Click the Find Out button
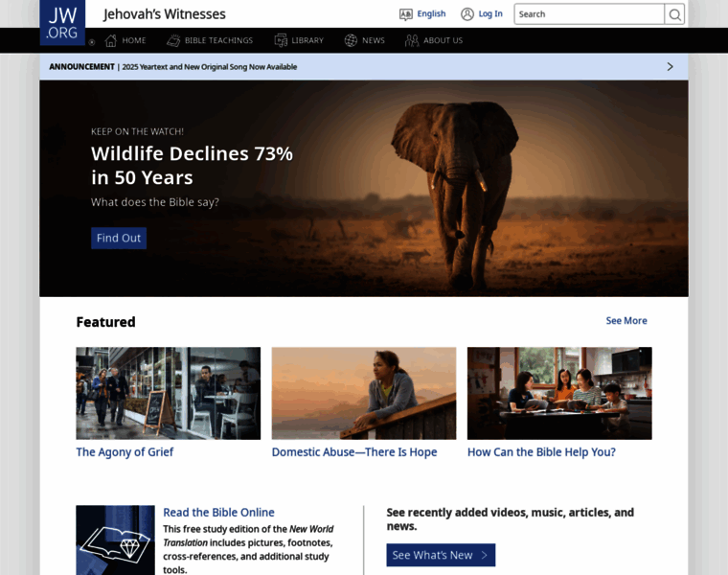 tap(119, 239)
